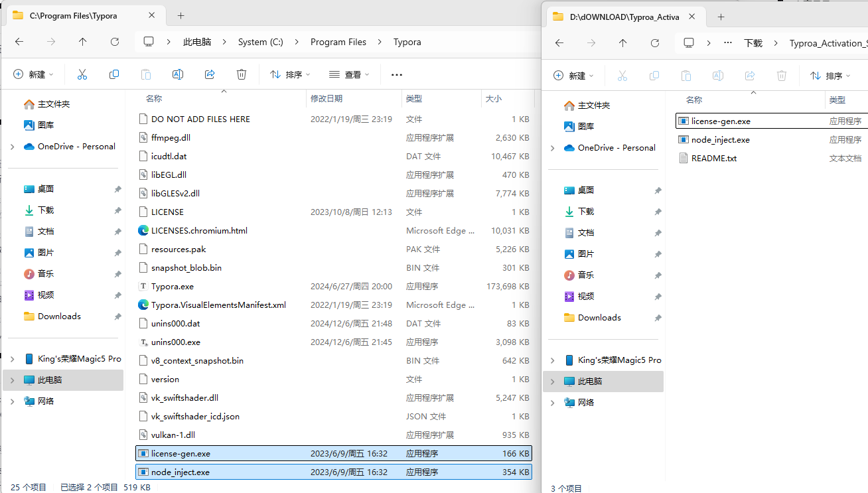This screenshot has height=493, width=868.
Task: Expand 此电脑 in Typroa_Activation window sidebar
Action: coord(553,382)
